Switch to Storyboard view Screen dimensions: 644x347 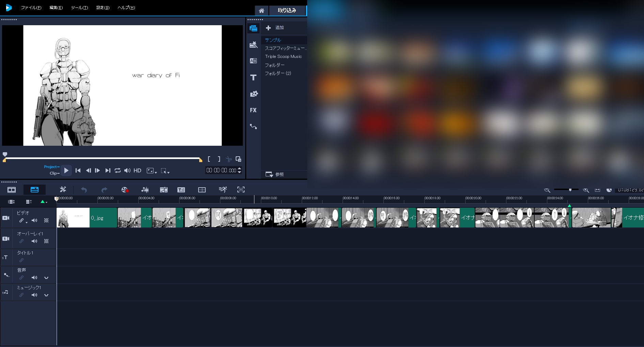click(12, 190)
